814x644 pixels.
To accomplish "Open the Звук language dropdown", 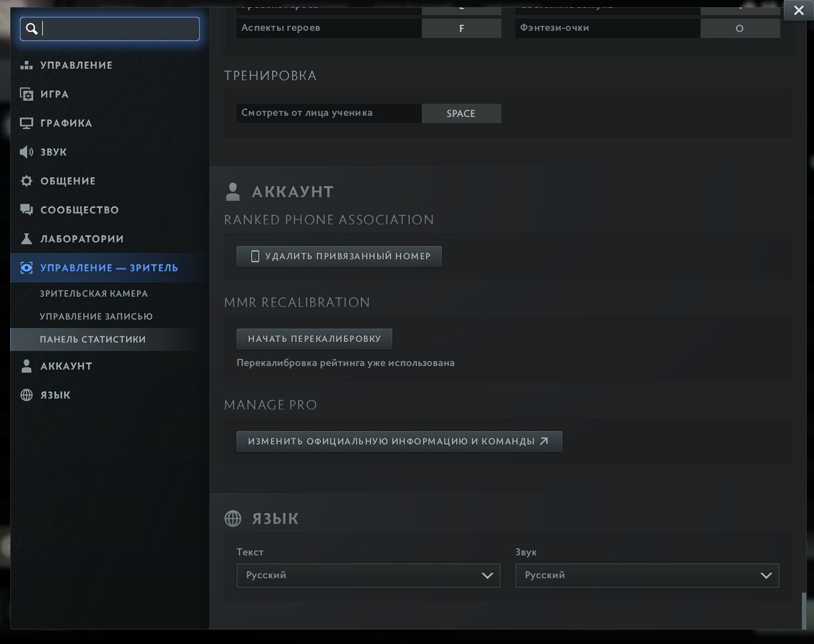I will tap(647, 575).
